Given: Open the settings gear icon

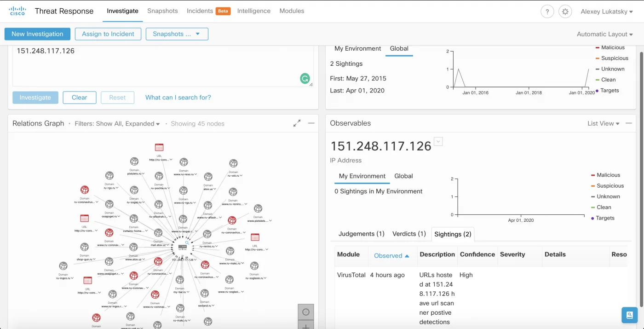Looking at the screenshot, I should 565,12.
